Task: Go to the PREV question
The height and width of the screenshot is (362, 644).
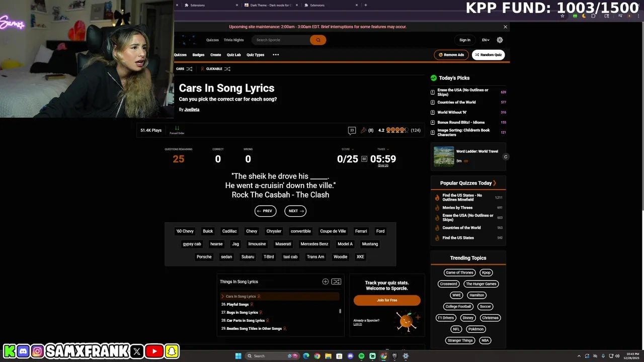Action: [265, 211]
